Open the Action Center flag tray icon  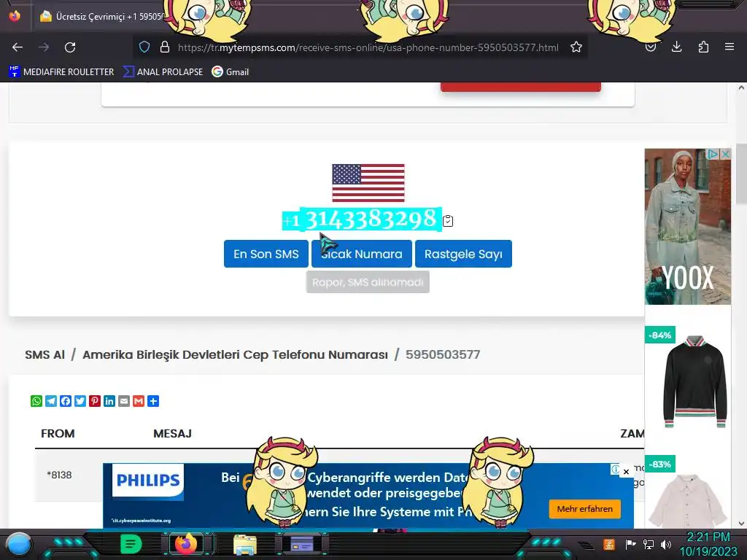631,544
